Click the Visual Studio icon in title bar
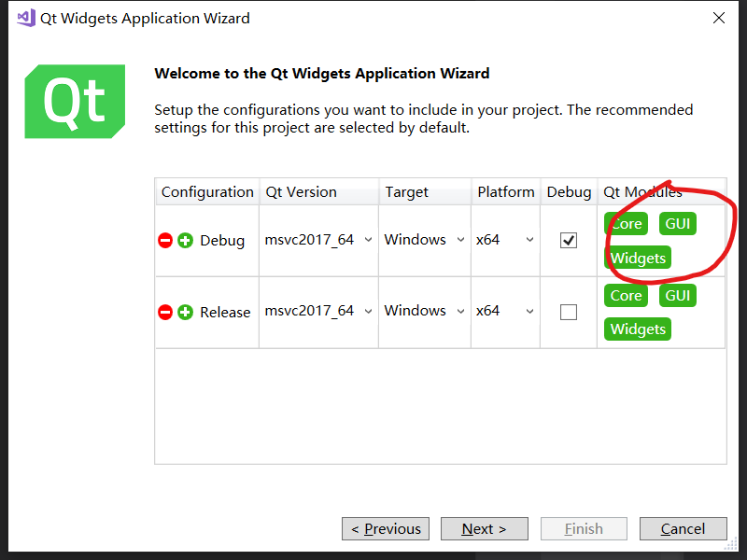The height and width of the screenshot is (560, 747). tap(26, 18)
